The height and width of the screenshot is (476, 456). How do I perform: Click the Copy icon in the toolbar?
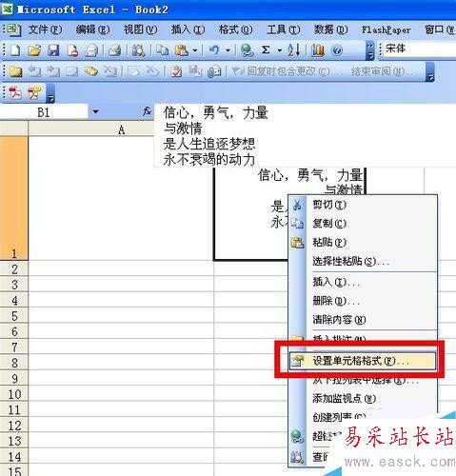163,50
